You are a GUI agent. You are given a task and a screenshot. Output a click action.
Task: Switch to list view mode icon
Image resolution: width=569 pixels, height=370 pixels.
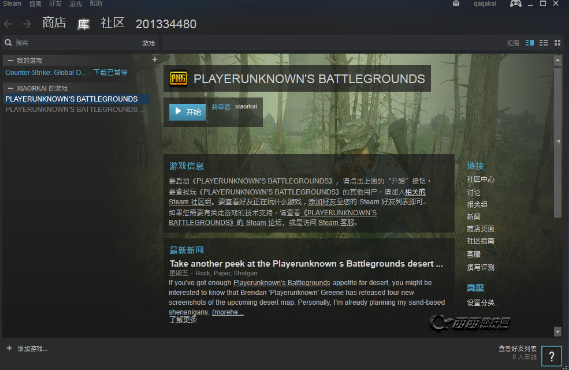click(x=544, y=43)
